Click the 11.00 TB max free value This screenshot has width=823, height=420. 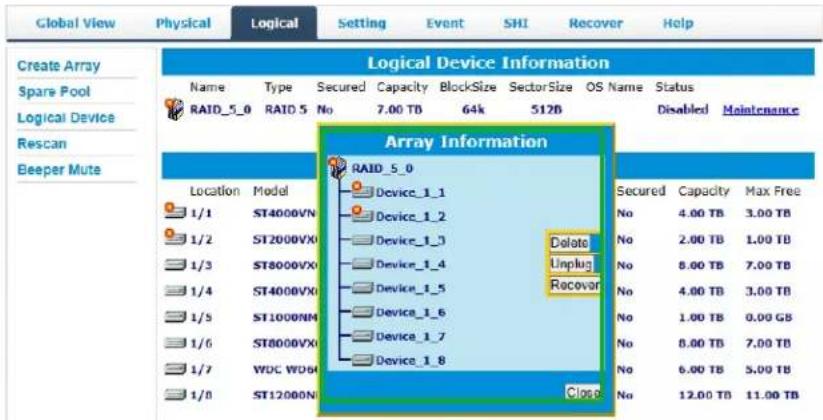(773, 395)
